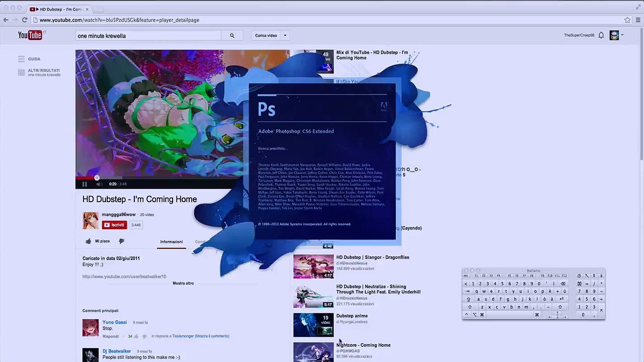Viewport: 644px width, 362px height.
Task: Expand description with Mostra altro
Action: click(183, 283)
